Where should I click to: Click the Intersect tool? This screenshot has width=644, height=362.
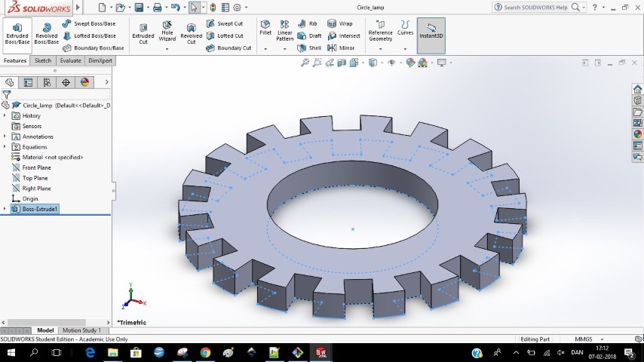(x=344, y=35)
